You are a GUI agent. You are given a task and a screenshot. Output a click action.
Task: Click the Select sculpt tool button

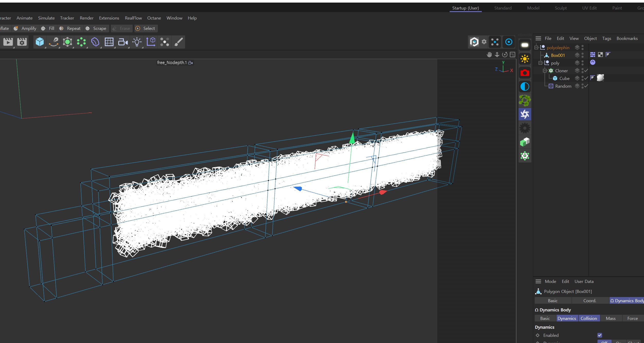146,28
